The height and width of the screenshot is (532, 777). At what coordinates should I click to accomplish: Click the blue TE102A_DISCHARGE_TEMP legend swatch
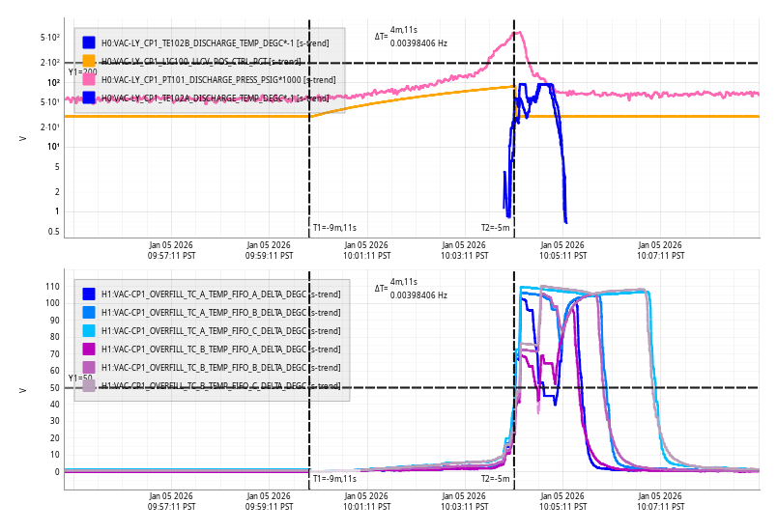click(x=89, y=98)
